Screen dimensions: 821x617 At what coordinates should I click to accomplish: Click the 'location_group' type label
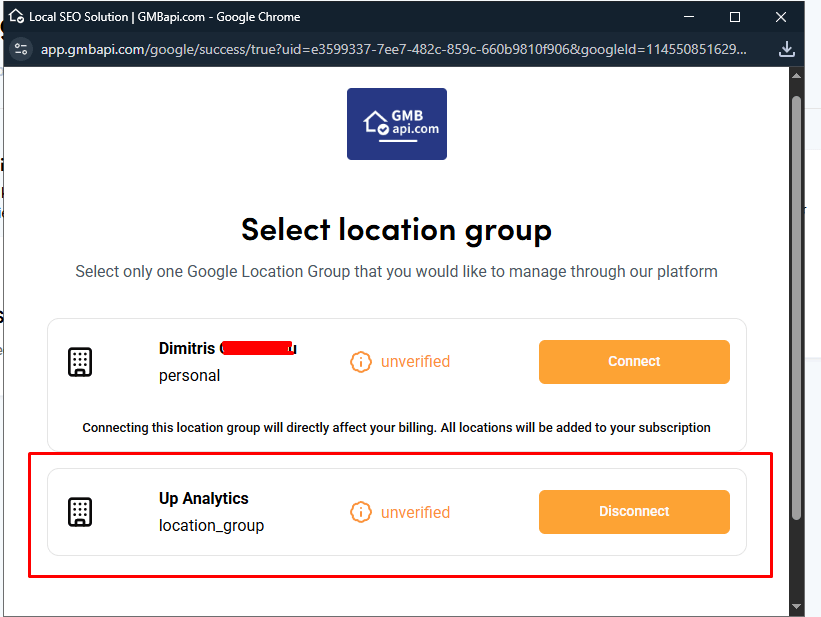(212, 525)
